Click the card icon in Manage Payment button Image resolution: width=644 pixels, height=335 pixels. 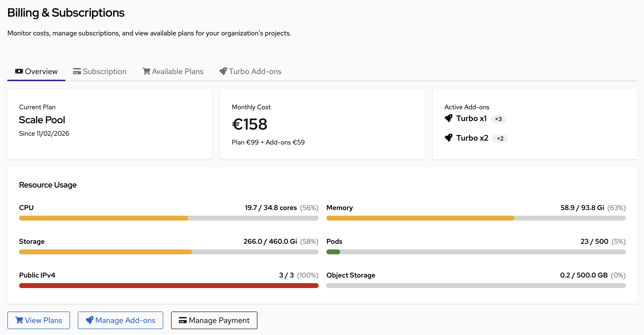point(183,320)
